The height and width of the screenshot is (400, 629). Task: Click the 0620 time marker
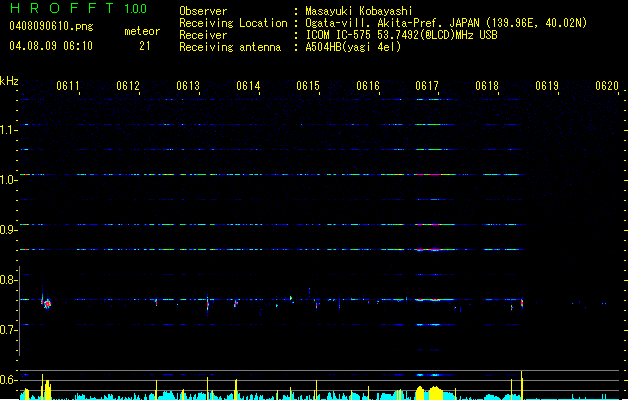tap(607, 86)
